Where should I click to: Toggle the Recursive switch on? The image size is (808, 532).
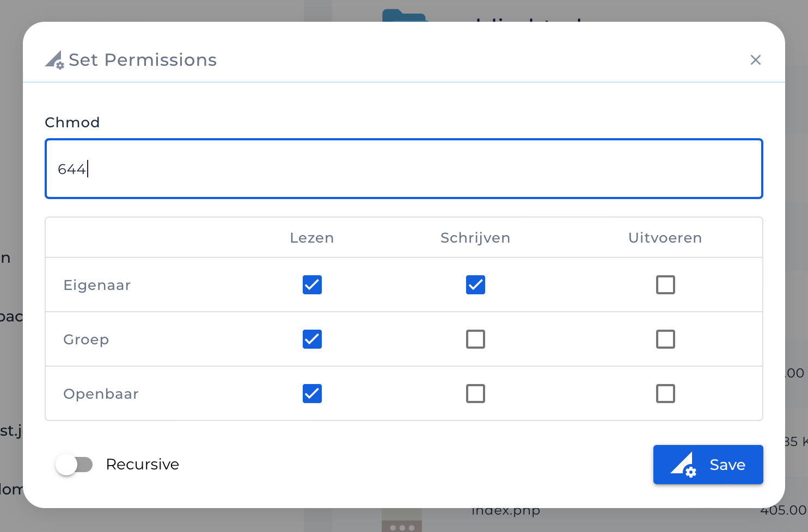(x=75, y=465)
